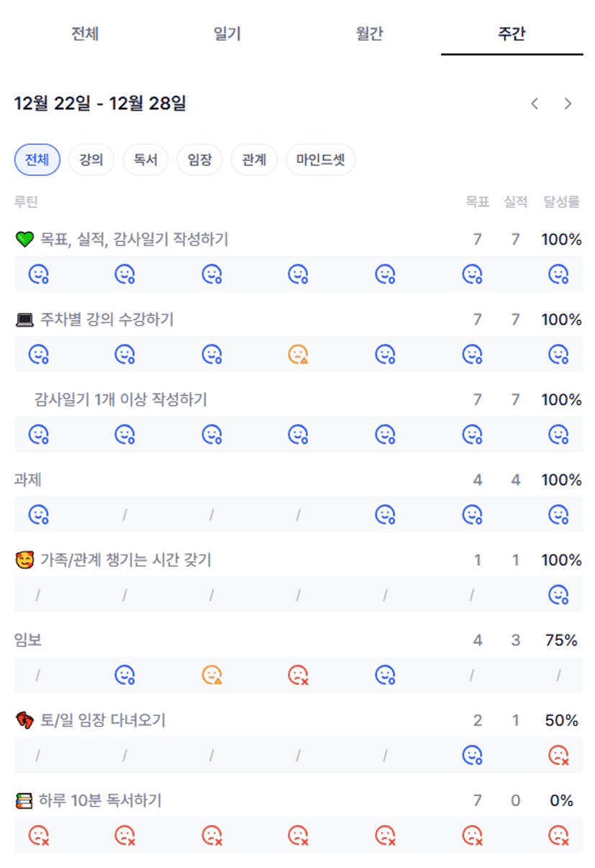Viewport: 595px width, 868px height.
Task: Select the 강의 category filter chip
Action: 91,160
